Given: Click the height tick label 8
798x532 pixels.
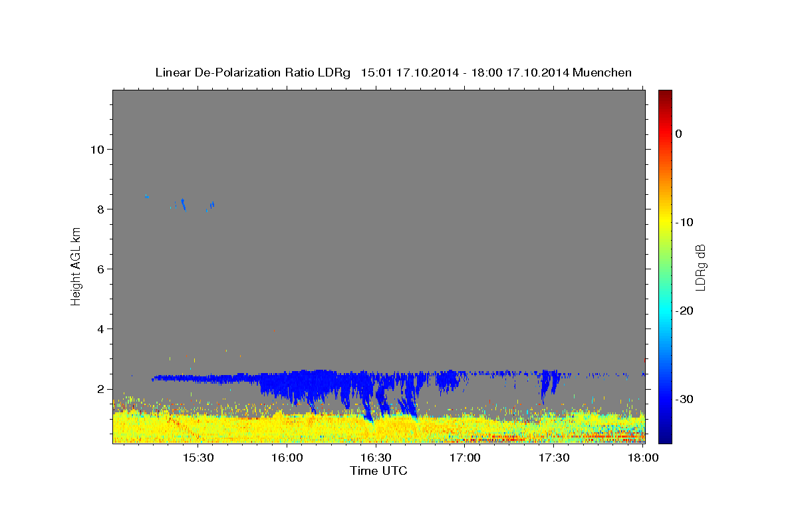Looking at the screenshot, I should point(101,209).
